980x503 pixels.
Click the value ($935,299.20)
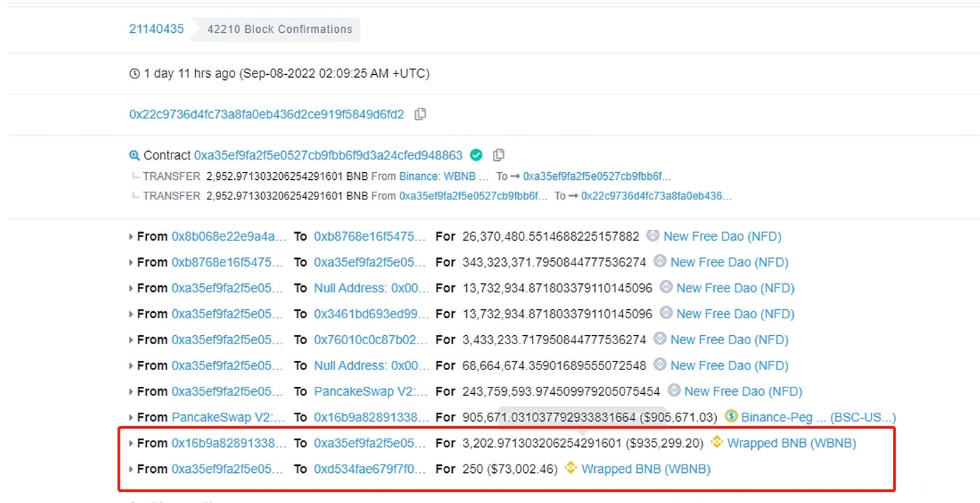pos(664,444)
